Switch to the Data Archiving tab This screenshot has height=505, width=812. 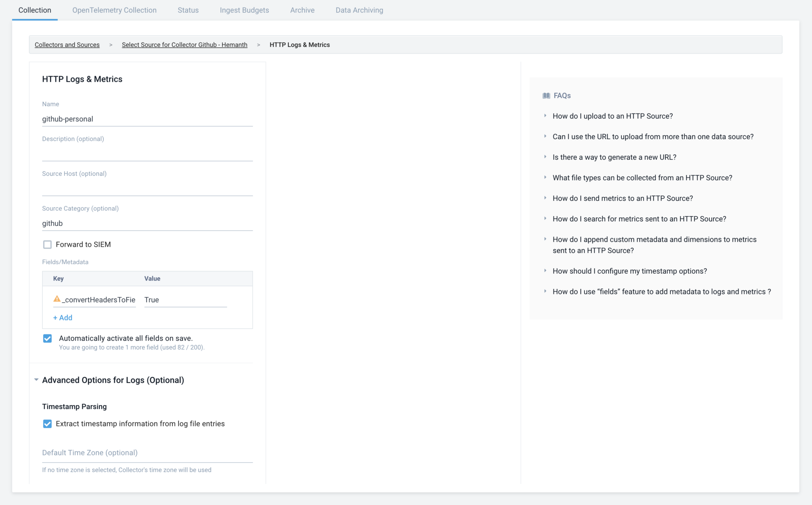point(359,10)
